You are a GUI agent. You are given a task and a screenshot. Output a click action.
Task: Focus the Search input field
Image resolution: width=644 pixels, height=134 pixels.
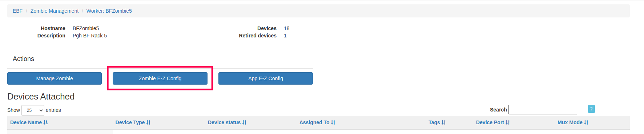pyautogui.click(x=543, y=110)
